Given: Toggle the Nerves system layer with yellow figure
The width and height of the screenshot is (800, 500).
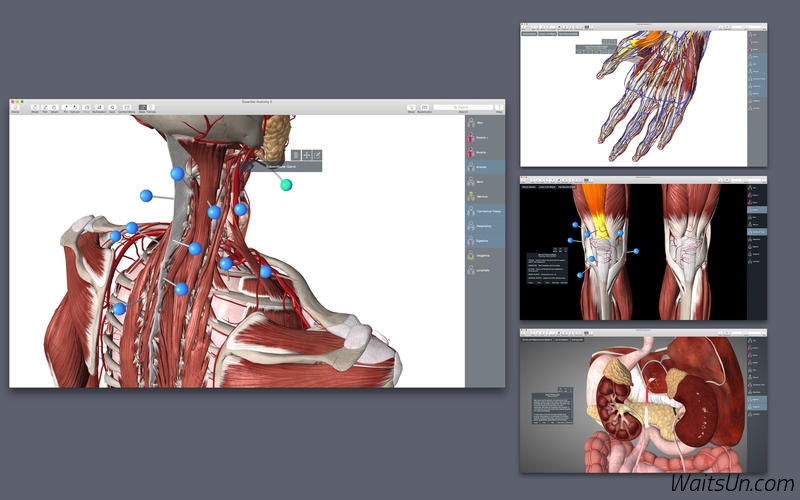Looking at the screenshot, I should click(485, 196).
